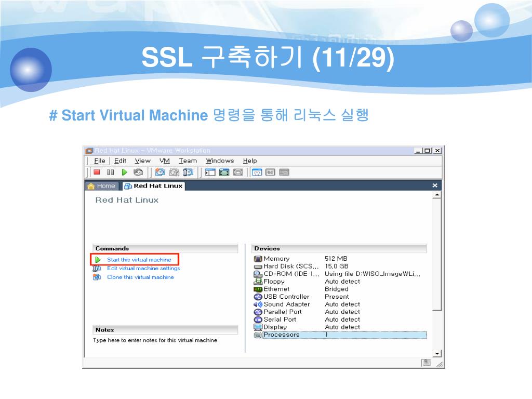Select the Ethernet device icon
This screenshot has height=399, width=532.
[x=258, y=289]
